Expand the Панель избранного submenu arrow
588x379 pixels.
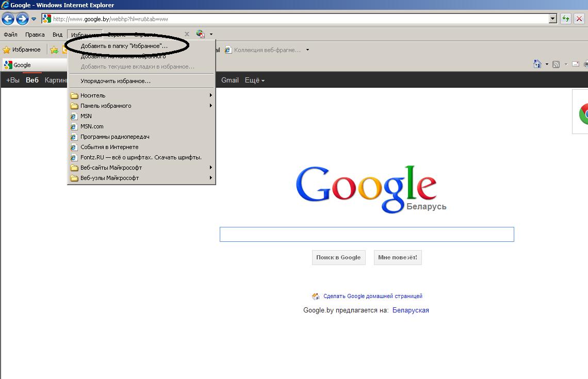click(x=211, y=106)
